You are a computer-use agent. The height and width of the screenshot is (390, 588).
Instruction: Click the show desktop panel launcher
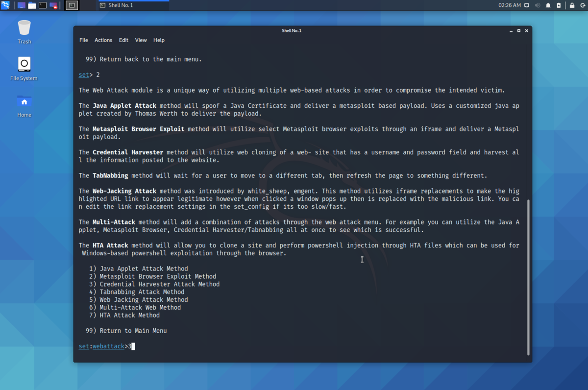click(22, 5)
